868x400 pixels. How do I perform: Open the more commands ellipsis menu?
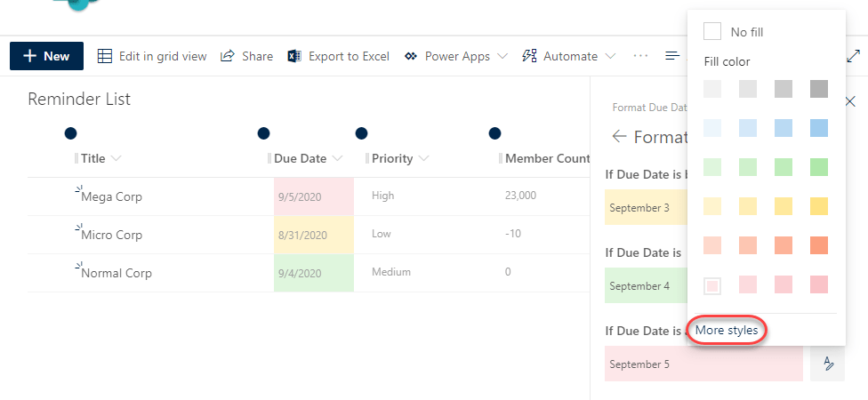click(640, 56)
